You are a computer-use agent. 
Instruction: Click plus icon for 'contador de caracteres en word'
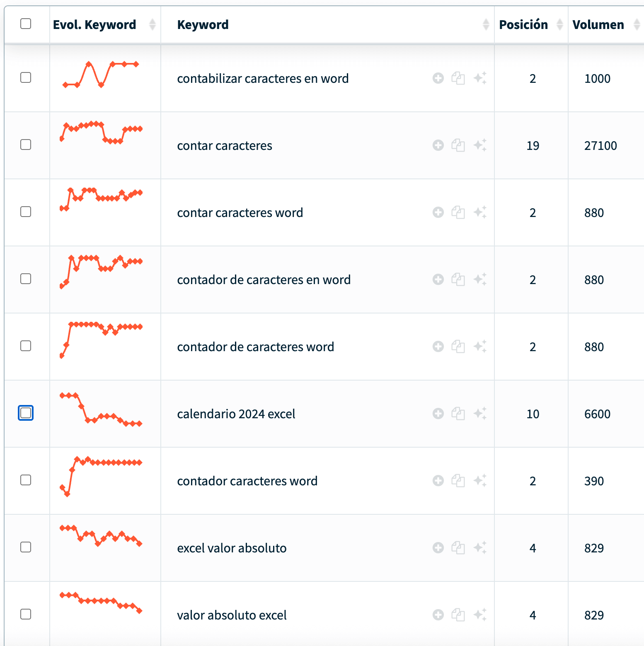438,280
